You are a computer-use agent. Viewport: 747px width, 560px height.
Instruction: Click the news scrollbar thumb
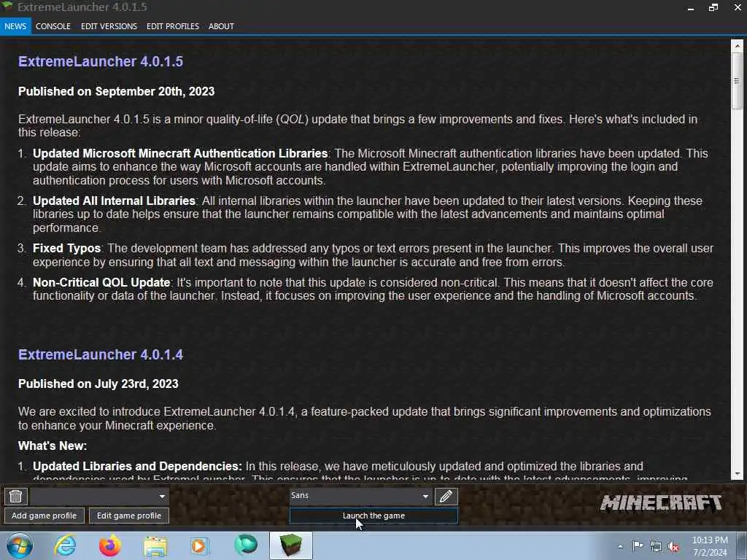[738, 80]
